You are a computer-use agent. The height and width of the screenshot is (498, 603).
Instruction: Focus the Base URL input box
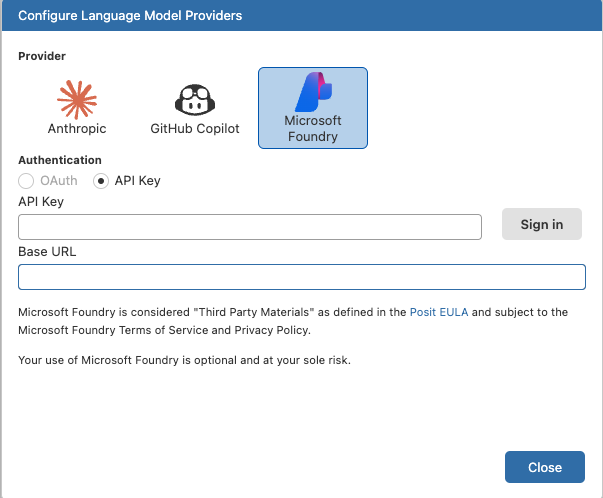(x=301, y=277)
